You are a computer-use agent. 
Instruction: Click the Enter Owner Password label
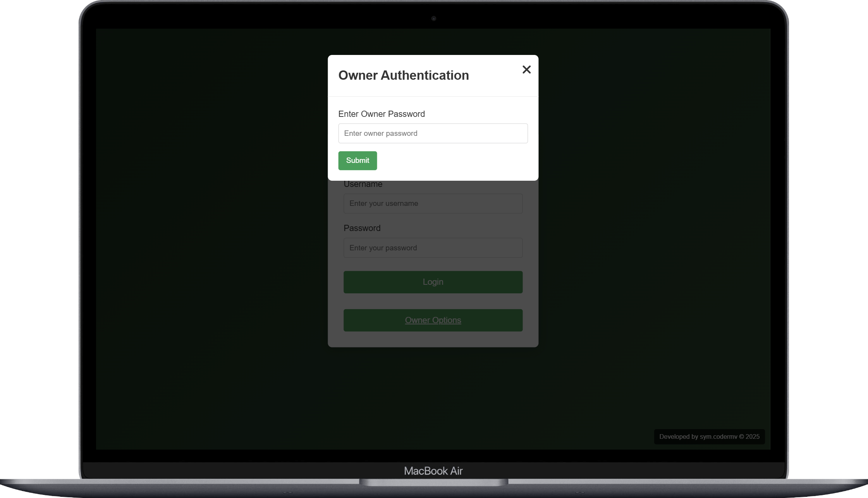(381, 114)
